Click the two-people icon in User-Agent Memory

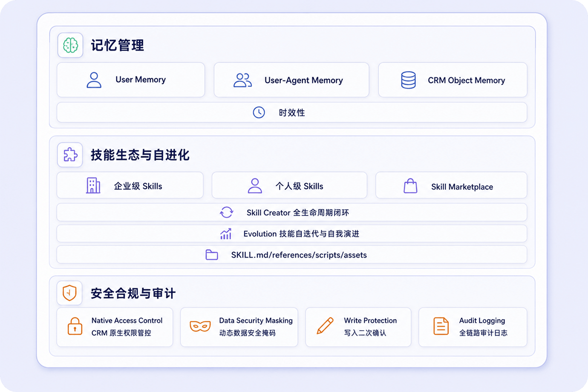(243, 80)
